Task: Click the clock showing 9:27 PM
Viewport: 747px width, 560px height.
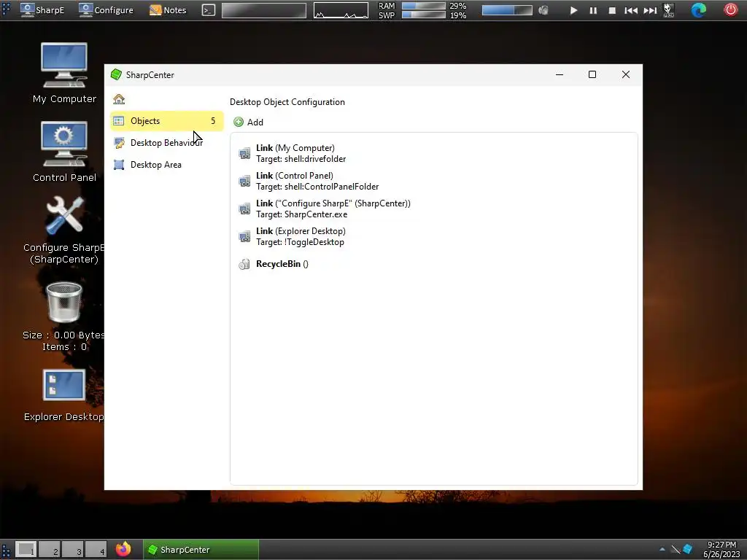Action: tap(721, 550)
